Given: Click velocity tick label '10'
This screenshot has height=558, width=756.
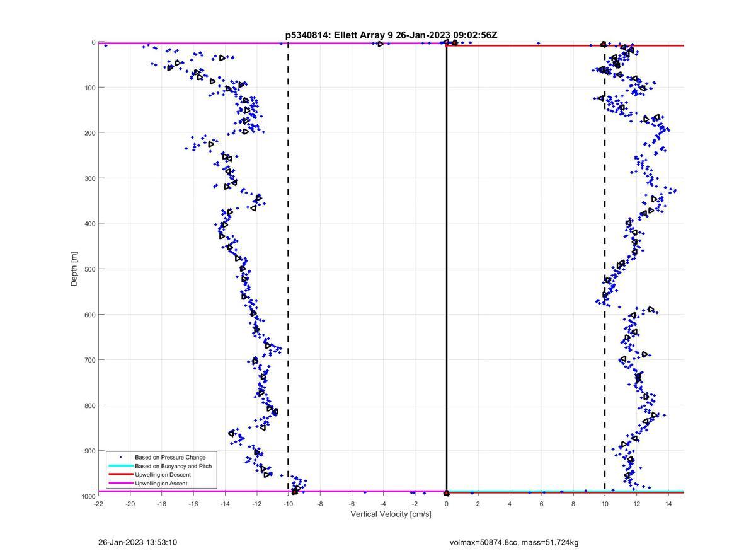Looking at the screenshot, I should (x=605, y=504).
